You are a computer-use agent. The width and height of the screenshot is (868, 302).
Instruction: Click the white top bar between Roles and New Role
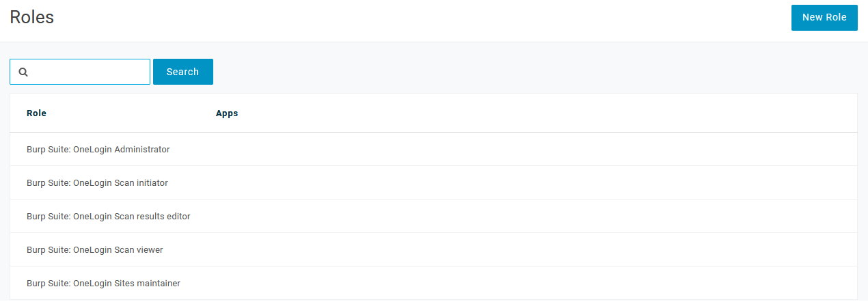[410, 19]
